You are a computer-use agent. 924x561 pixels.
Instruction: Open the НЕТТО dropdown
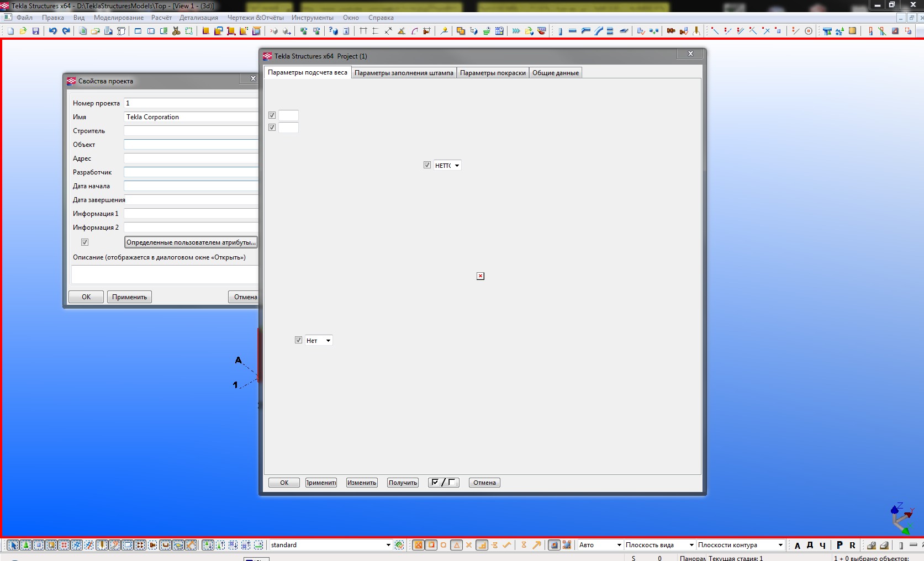click(x=447, y=165)
